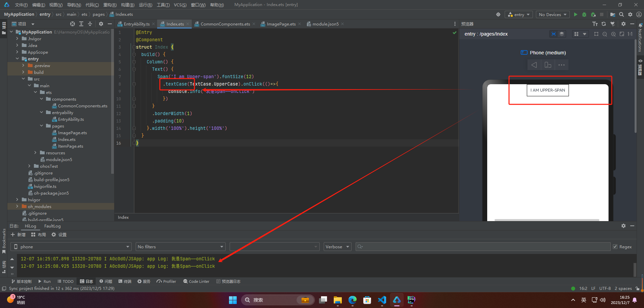Click the fit frame icon in previewer
The image size is (644, 308).
pyautogui.click(x=596, y=34)
